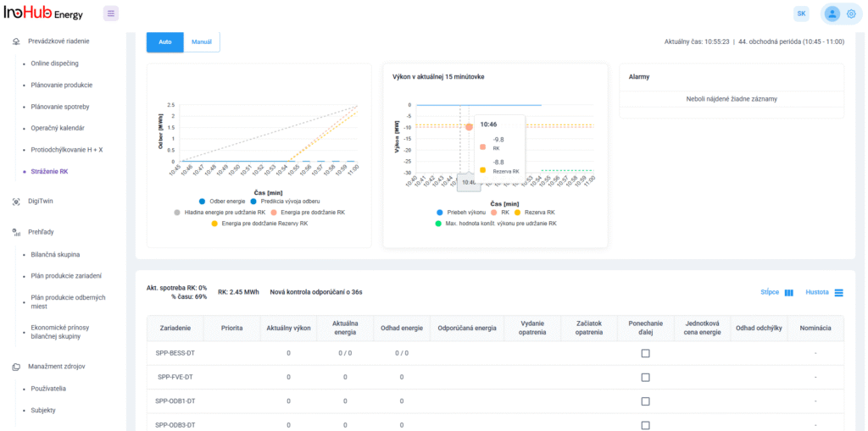
Task: Check Ponechanie ďalej box for SPP-FVE-DT
Action: (x=645, y=377)
